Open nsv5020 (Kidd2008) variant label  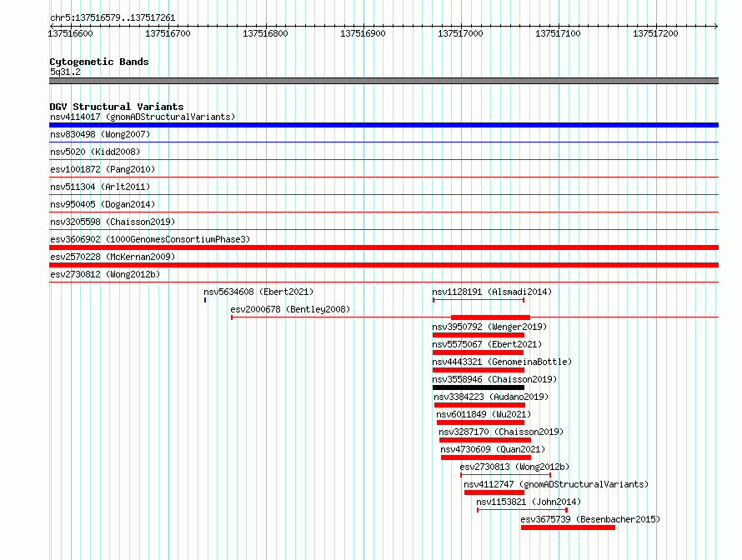[x=95, y=152]
